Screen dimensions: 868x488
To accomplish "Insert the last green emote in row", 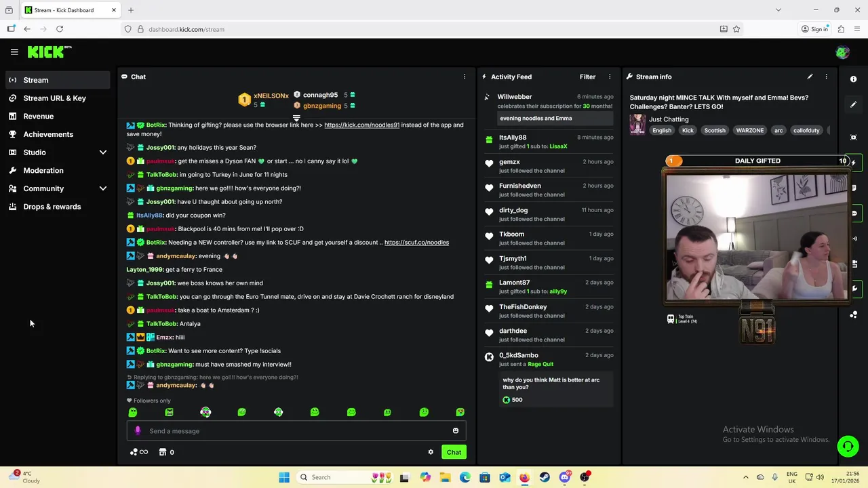I will (x=460, y=412).
